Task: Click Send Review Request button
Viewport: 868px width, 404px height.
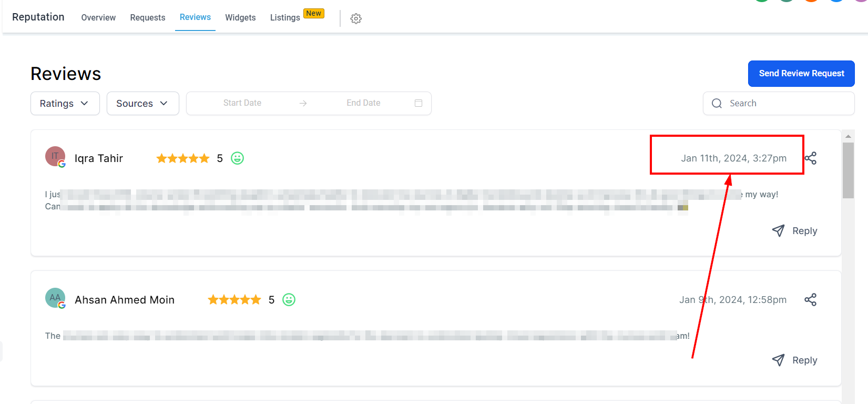Action: 801,74
